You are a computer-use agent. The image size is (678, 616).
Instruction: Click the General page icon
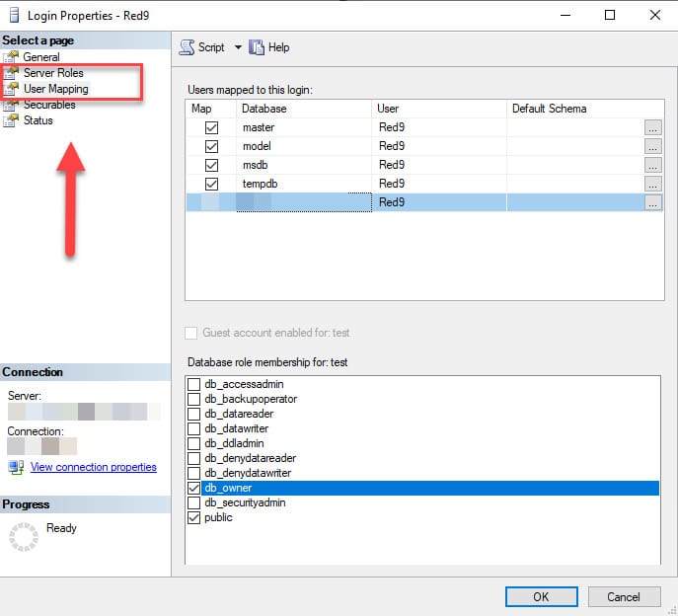coord(11,56)
